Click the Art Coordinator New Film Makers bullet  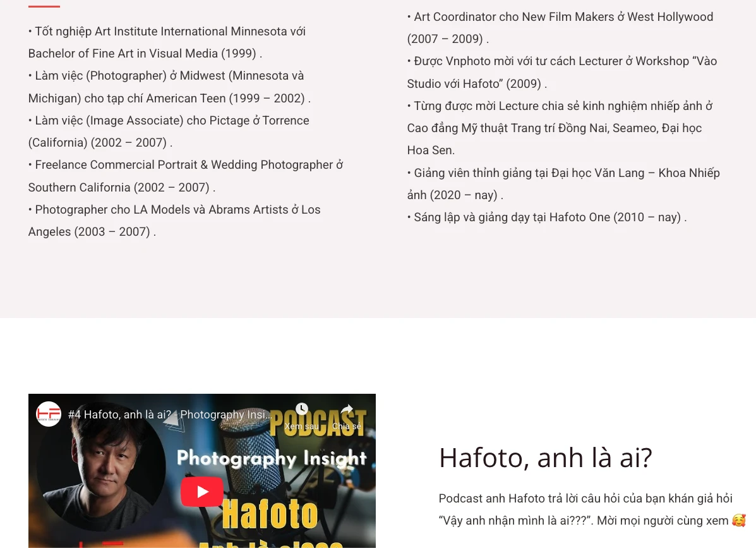pyautogui.click(x=560, y=28)
